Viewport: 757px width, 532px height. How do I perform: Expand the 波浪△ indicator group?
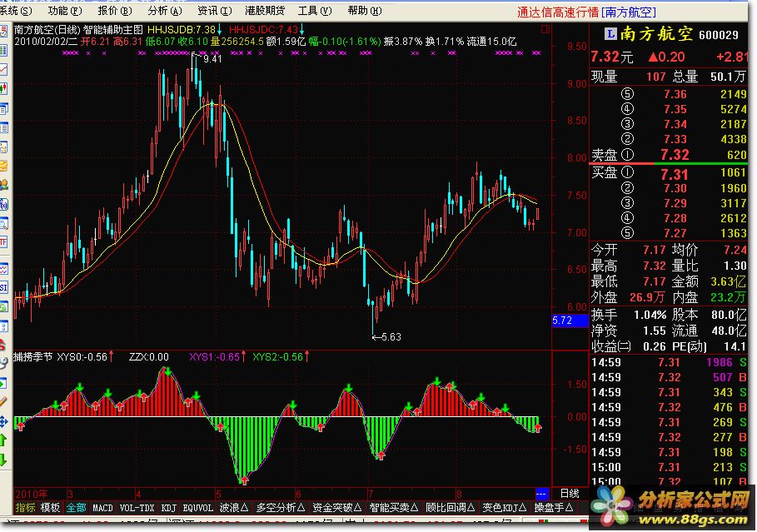234,507
